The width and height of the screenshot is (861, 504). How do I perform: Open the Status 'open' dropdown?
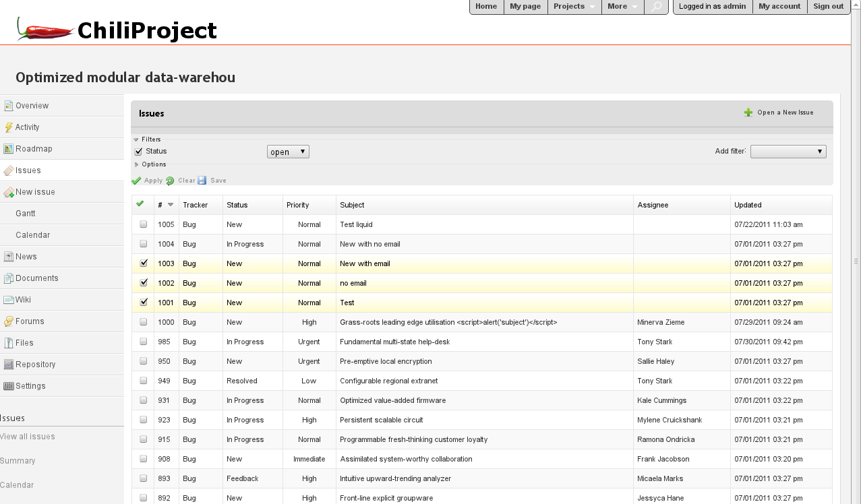click(288, 152)
